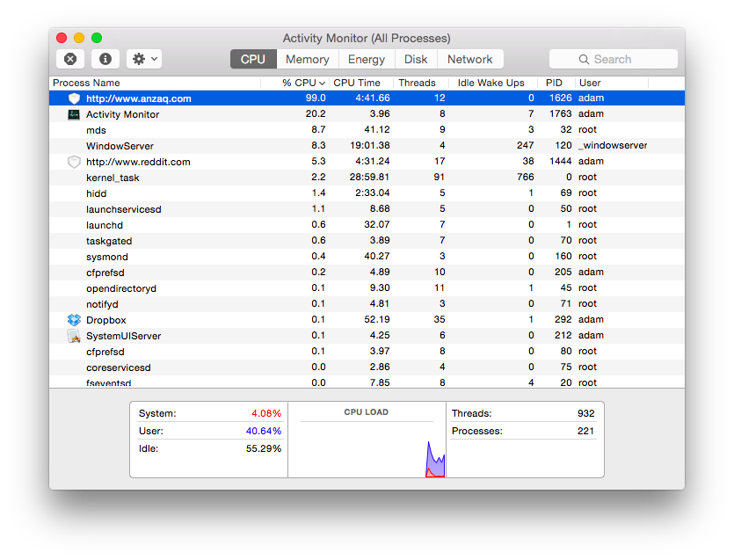Image resolution: width=734 pixels, height=560 pixels.
Task: Select the opendirectoryd process
Action: (121, 288)
